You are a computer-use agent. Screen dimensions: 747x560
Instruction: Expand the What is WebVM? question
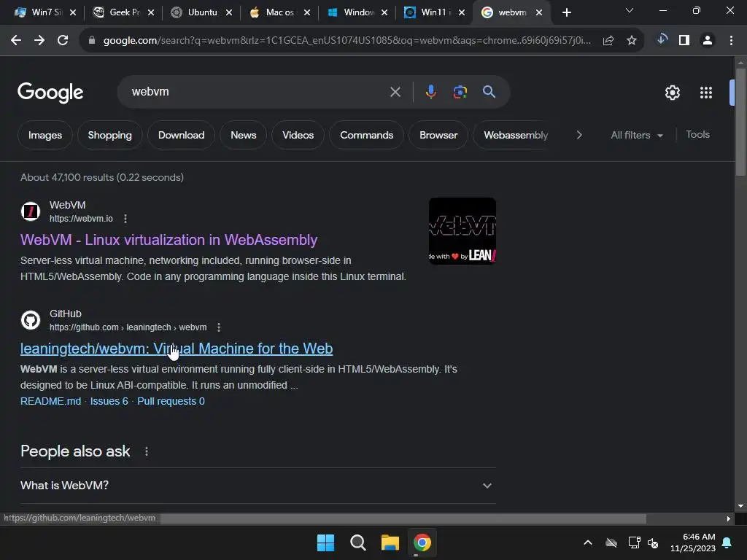(x=258, y=486)
